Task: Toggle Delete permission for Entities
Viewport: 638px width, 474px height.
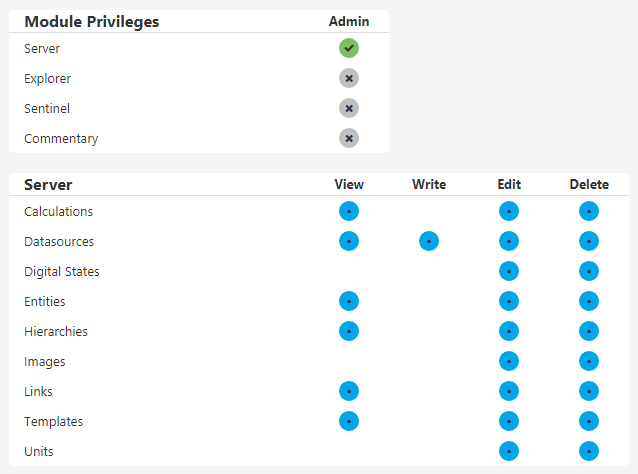Action: point(589,301)
